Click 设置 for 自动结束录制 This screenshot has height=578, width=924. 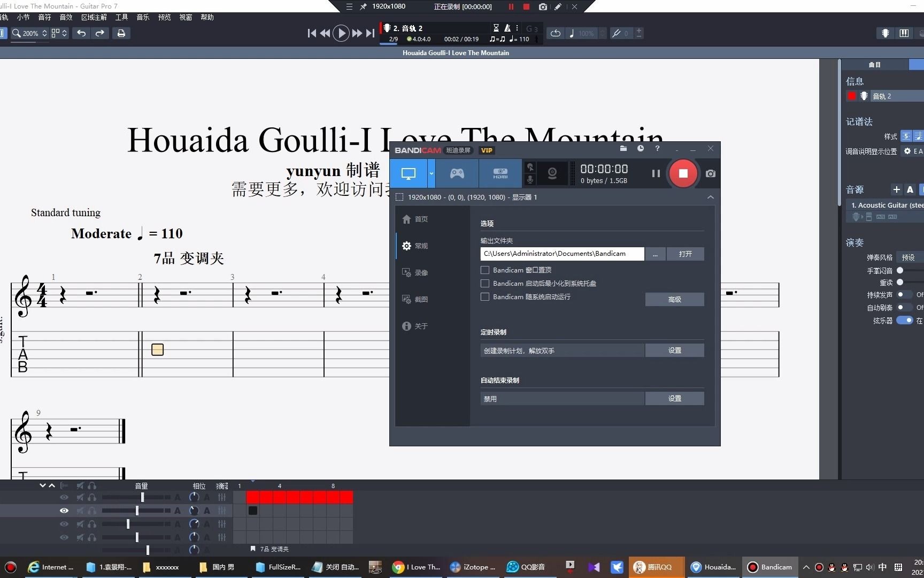tap(675, 398)
